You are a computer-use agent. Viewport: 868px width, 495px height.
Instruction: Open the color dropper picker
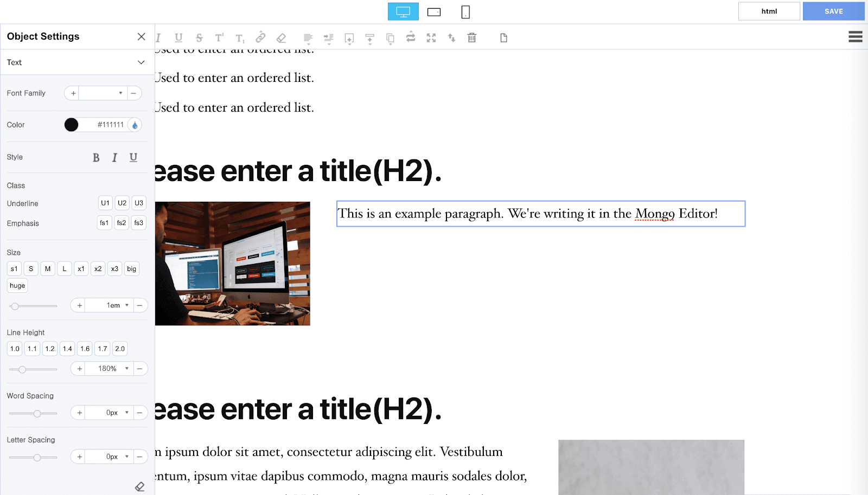[135, 125]
